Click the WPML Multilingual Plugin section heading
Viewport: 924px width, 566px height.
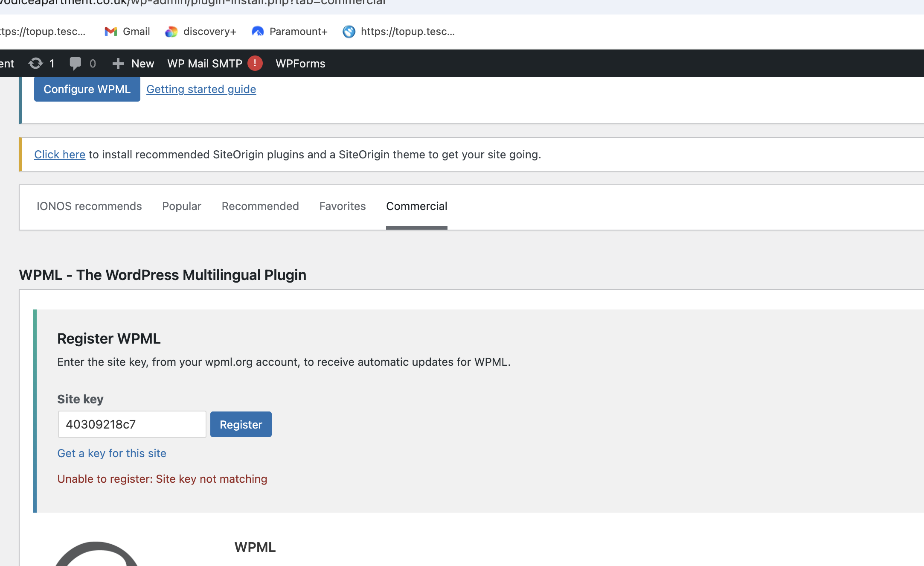pyautogui.click(x=163, y=275)
